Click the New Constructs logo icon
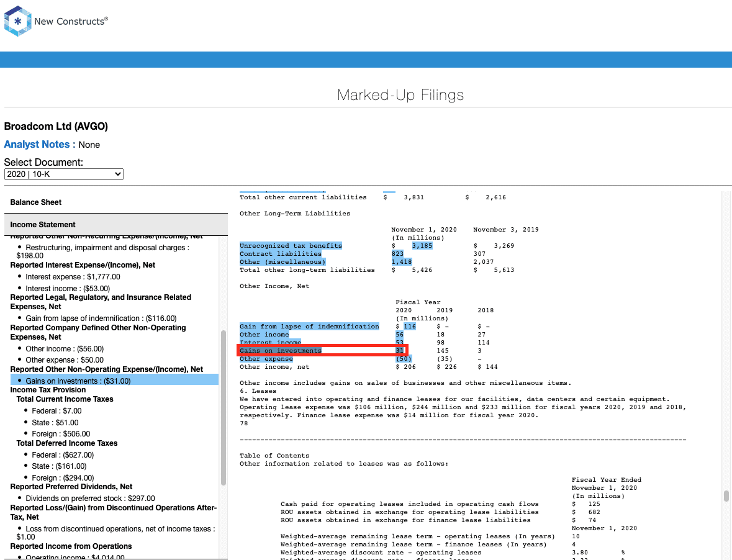This screenshot has width=732, height=560. point(18,21)
